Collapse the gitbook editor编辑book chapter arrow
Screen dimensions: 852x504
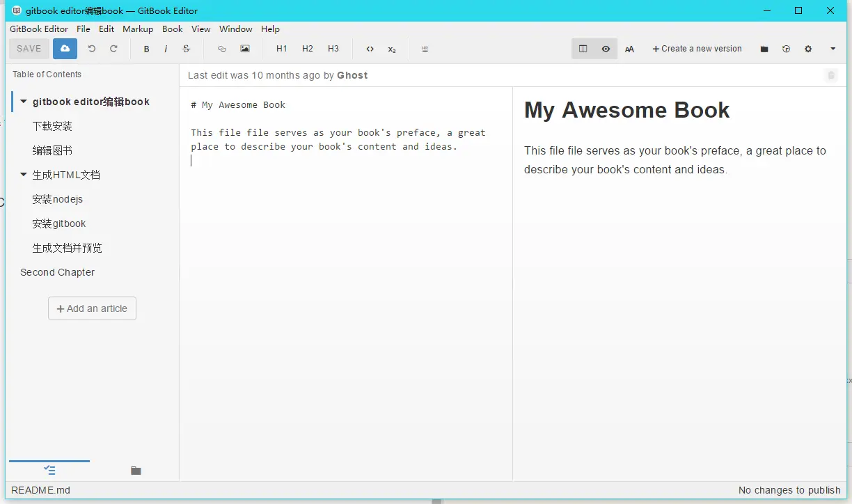(24, 102)
